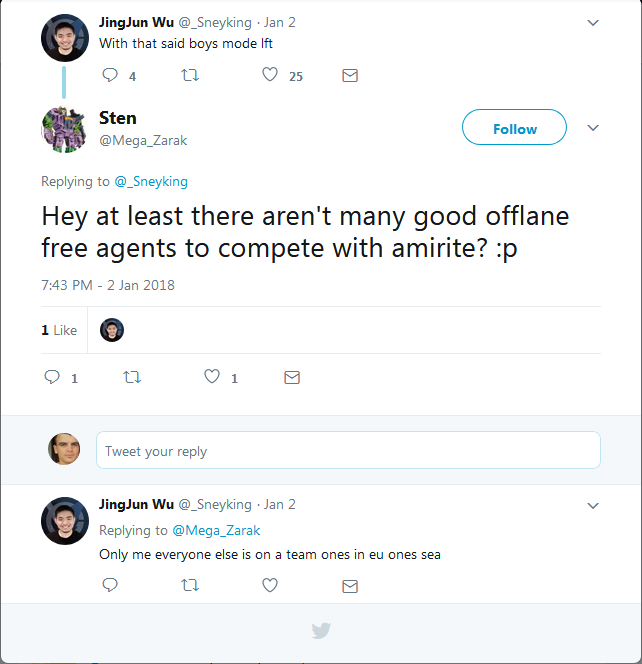
Task: Direct message Sten's main tweet
Action: click(x=292, y=377)
